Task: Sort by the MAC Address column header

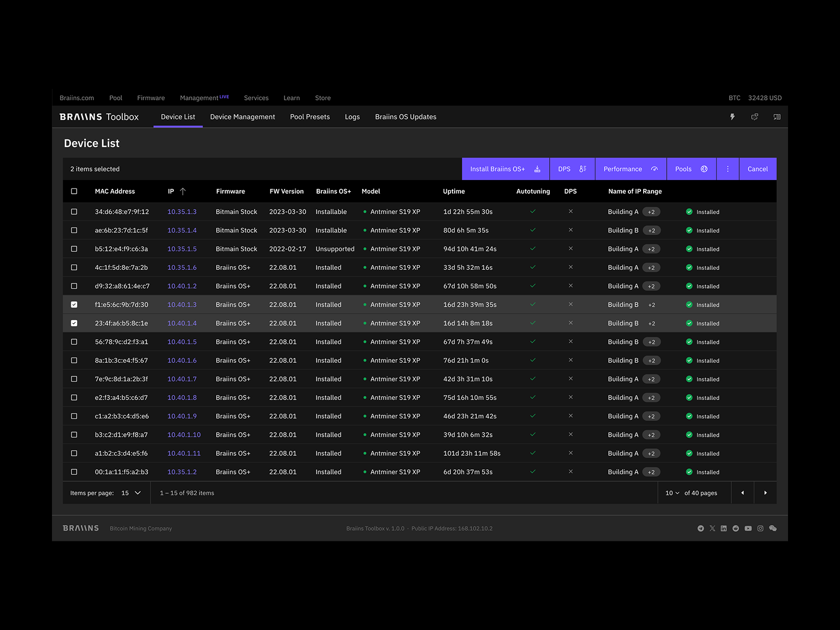Action: point(115,192)
